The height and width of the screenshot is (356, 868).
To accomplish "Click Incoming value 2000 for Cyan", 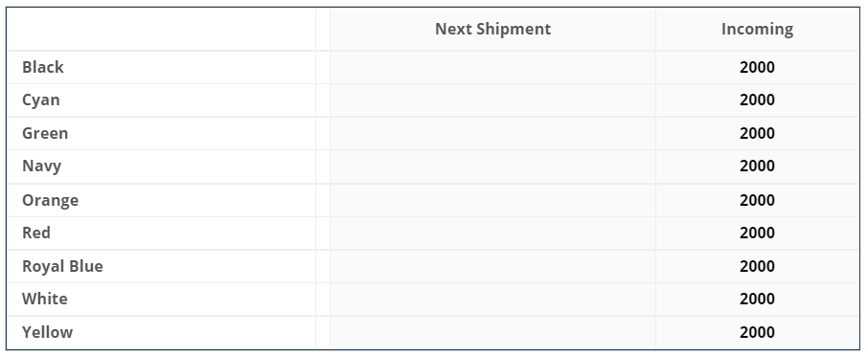I will coord(757,100).
